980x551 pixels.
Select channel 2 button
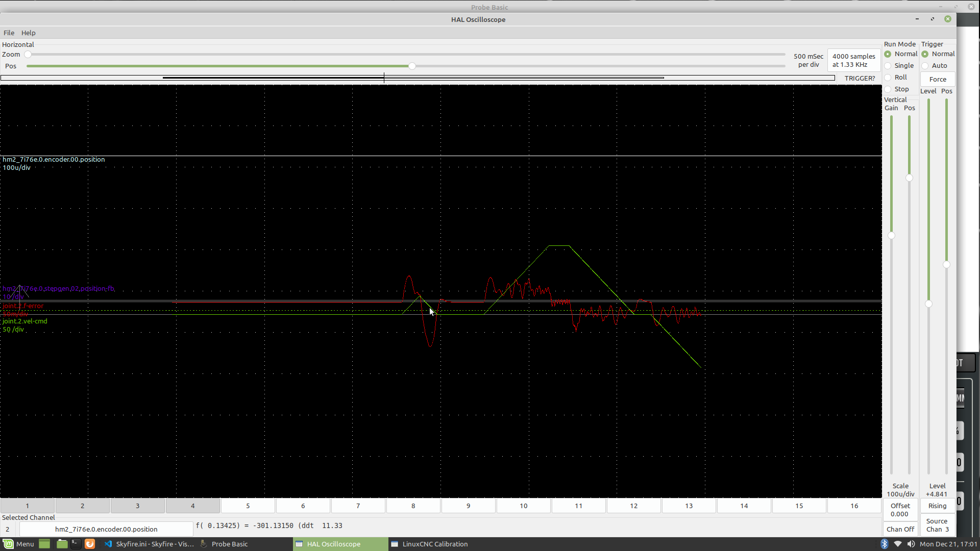click(x=83, y=506)
